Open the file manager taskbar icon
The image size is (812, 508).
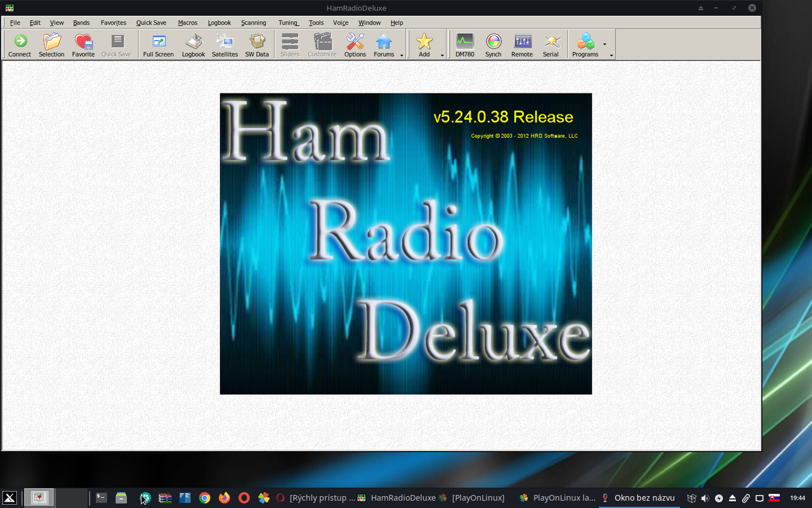click(121, 498)
